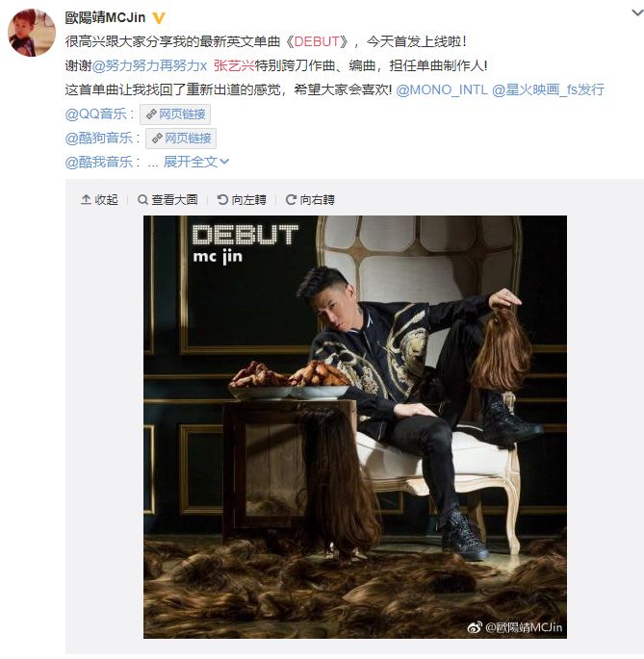Image resolution: width=644 pixels, height=659 pixels.
Task: Open the @努力努力再努力x mention
Action: pos(149,65)
